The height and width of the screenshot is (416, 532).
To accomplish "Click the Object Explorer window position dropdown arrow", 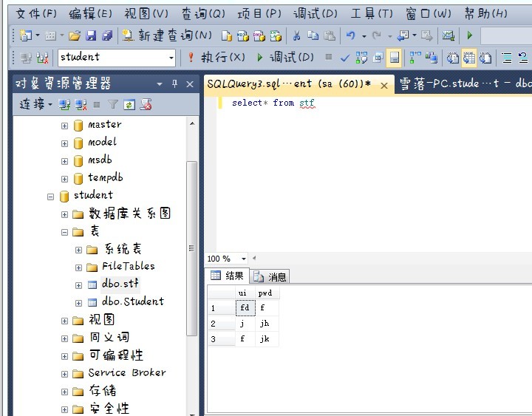I will [x=160, y=83].
